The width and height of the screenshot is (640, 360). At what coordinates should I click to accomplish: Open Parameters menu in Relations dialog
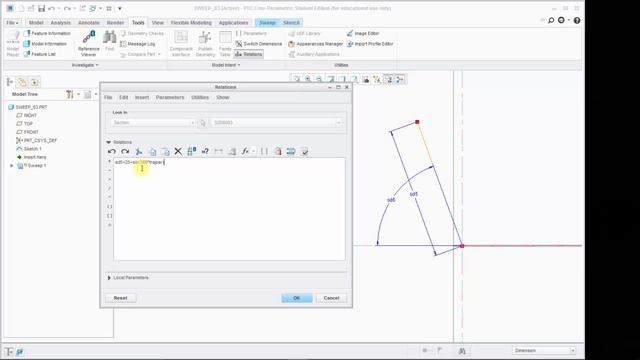pyautogui.click(x=170, y=98)
